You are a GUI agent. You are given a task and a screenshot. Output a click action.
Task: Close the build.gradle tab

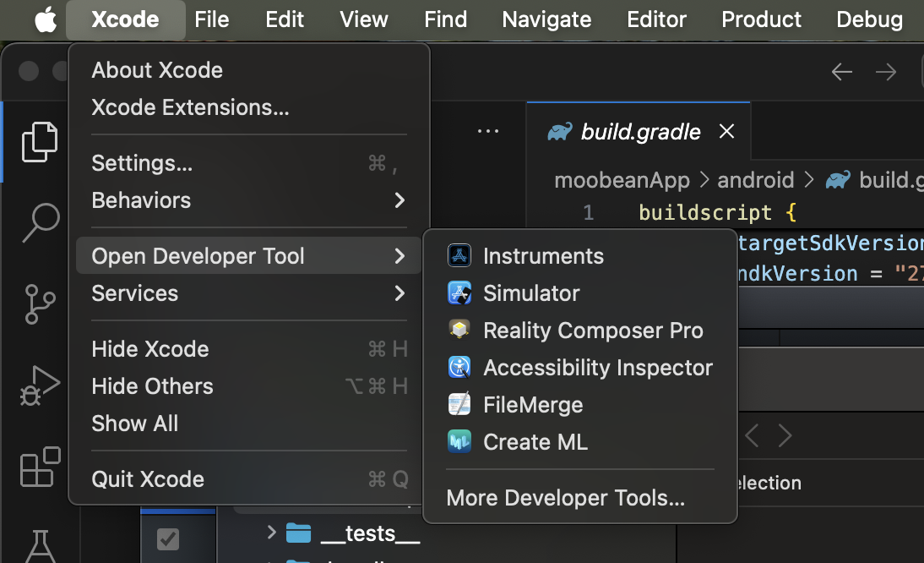pyautogui.click(x=726, y=131)
